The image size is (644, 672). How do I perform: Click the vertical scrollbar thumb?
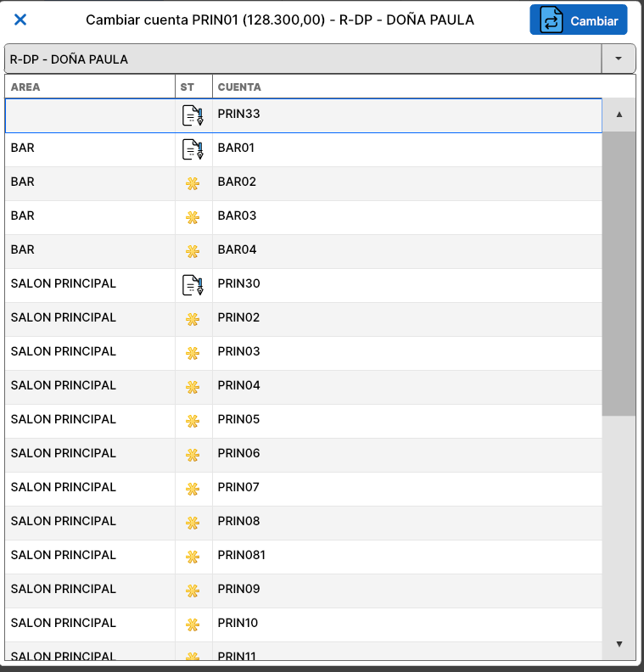619,273
